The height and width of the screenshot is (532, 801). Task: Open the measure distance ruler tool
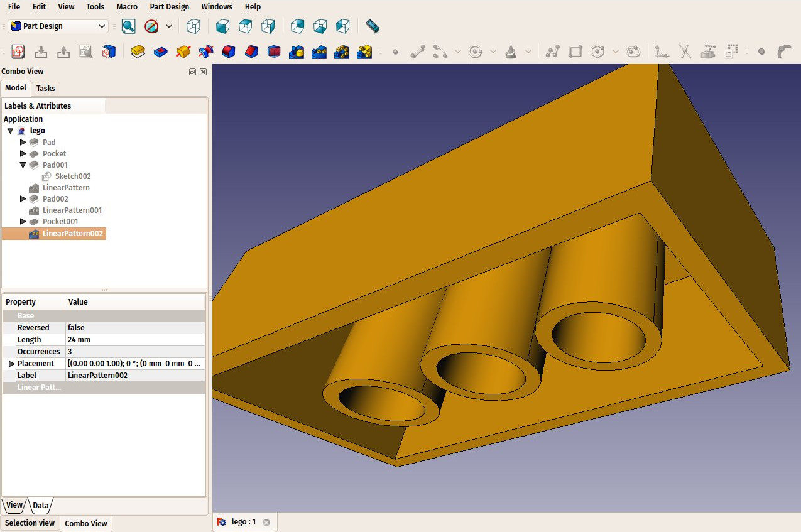373,26
